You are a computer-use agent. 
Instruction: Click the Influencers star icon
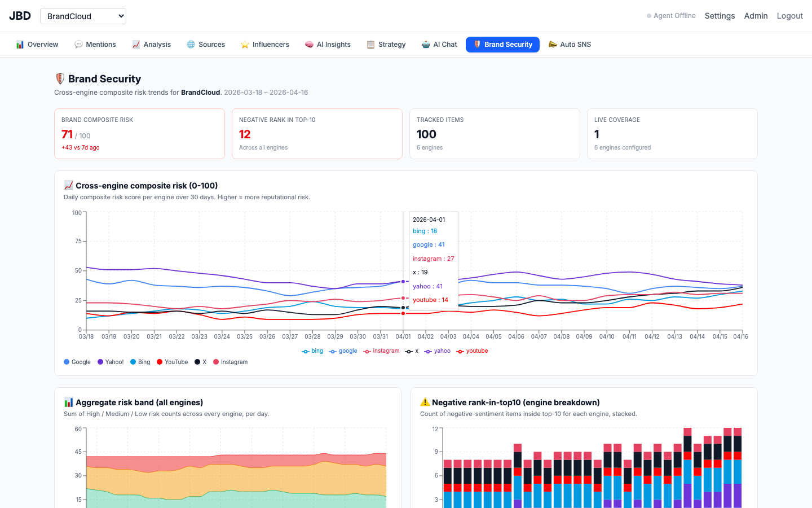click(245, 45)
